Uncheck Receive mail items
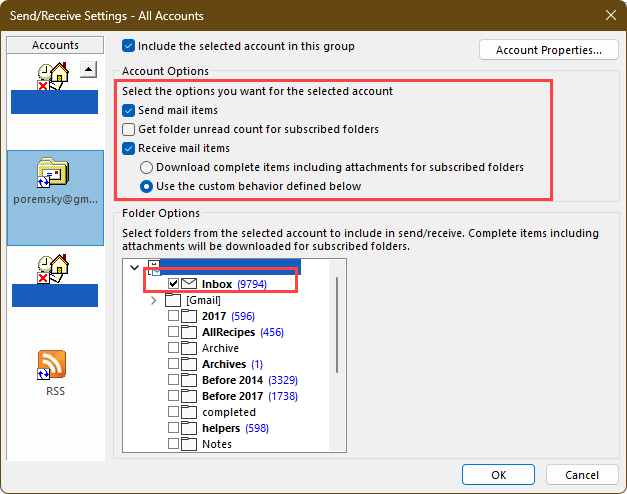This screenshot has height=494, width=627. (x=128, y=148)
